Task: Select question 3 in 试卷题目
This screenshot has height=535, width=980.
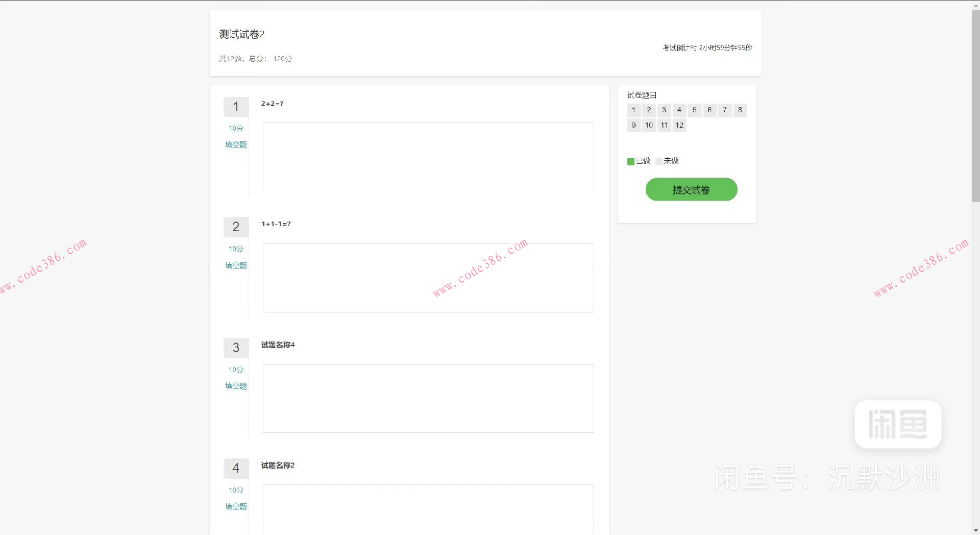Action: pyautogui.click(x=664, y=110)
